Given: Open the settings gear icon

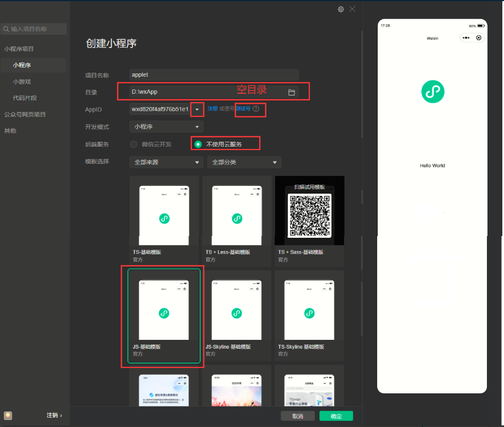Looking at the screenshot, I should [341, 9].
